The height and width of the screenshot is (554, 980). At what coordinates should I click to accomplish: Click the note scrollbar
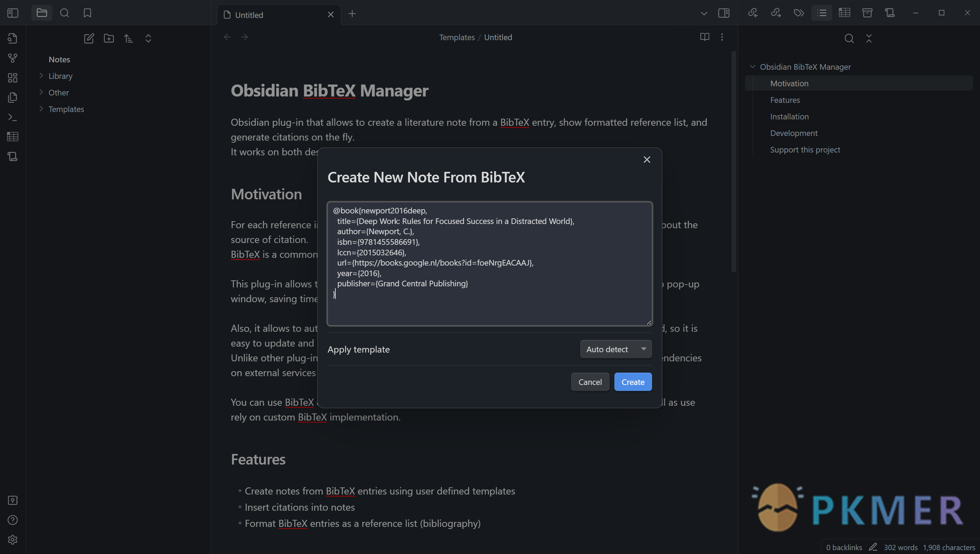pyautogui.click(x=733, y=162)
